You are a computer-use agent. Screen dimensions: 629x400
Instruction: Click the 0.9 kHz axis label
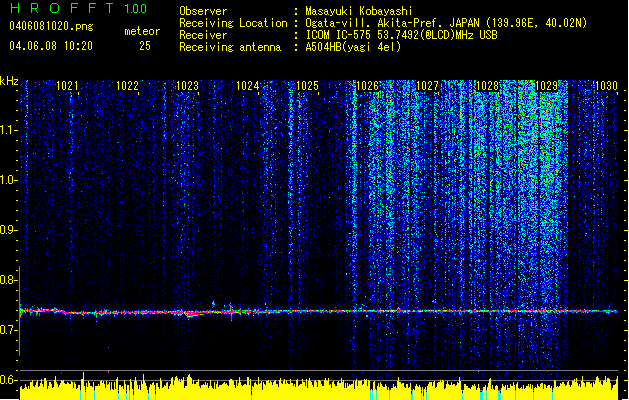(x=9, y=230)
